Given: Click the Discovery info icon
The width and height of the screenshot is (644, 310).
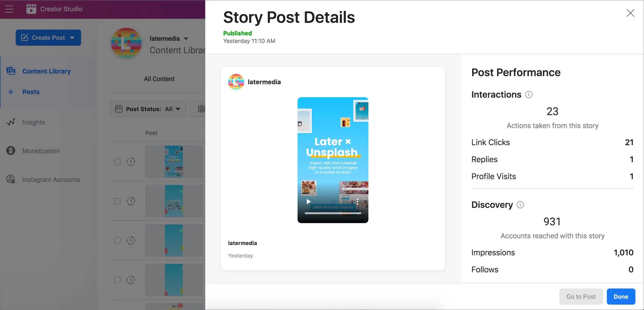Looking at the screenshot, I should [x=520, y=205].
